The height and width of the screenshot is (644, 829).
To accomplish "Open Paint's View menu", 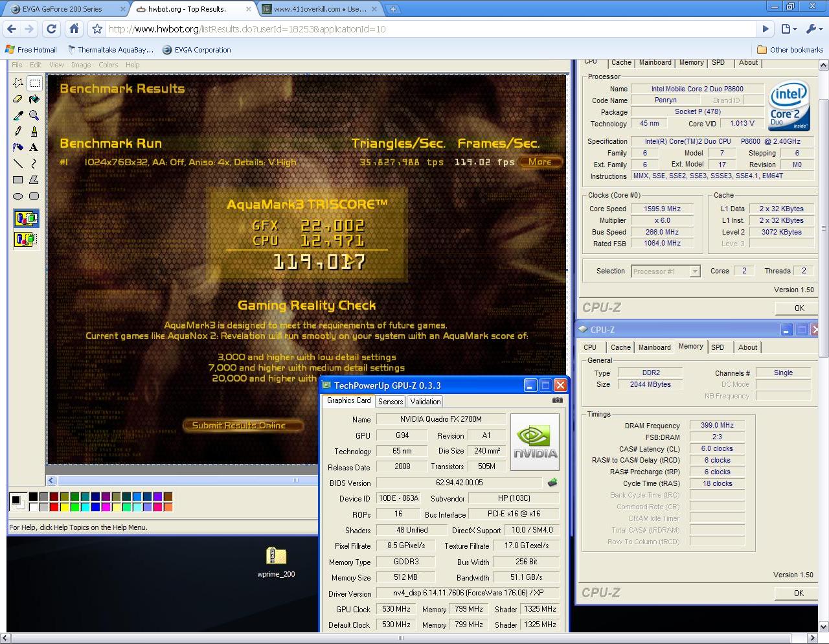I will pyautogui.click(x=56, y=65).
